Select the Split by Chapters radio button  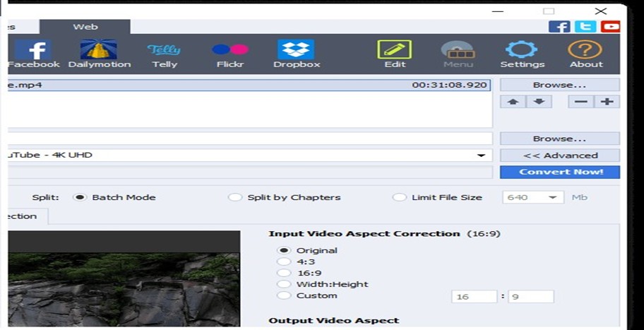[x=235, y=198]
